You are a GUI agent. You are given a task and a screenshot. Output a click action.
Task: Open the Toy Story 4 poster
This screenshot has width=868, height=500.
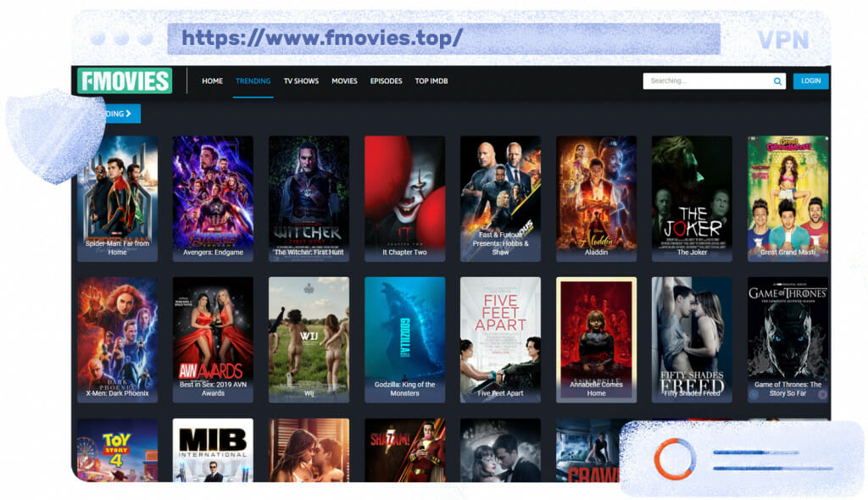pos(117,450)
